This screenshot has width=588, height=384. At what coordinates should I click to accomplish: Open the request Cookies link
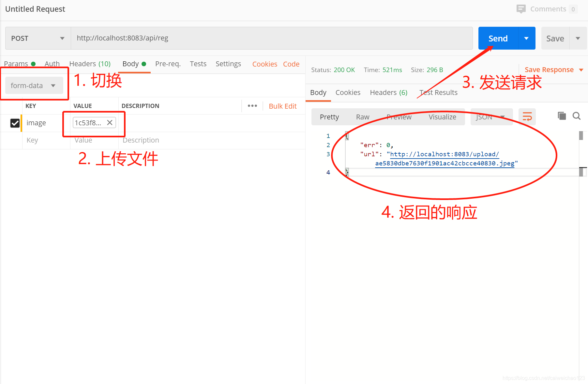[265, 64]
